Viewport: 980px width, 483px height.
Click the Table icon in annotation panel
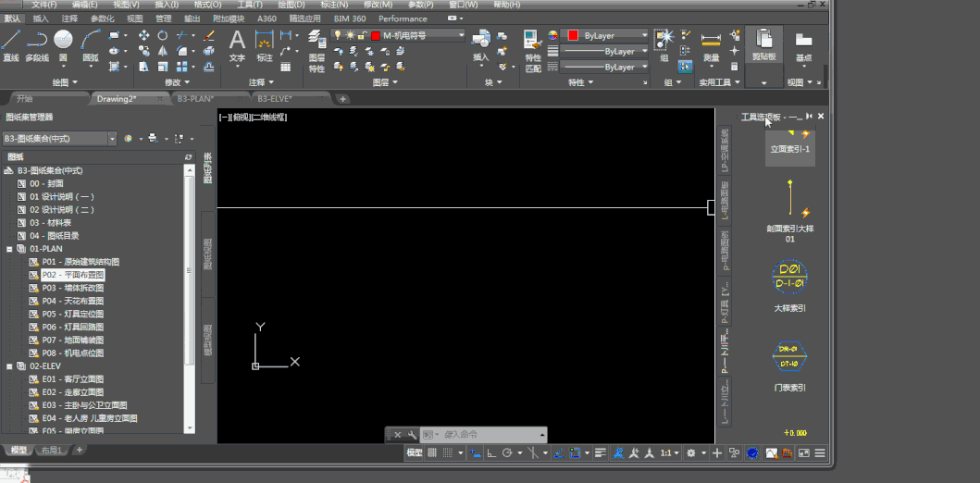coord(286,67)
